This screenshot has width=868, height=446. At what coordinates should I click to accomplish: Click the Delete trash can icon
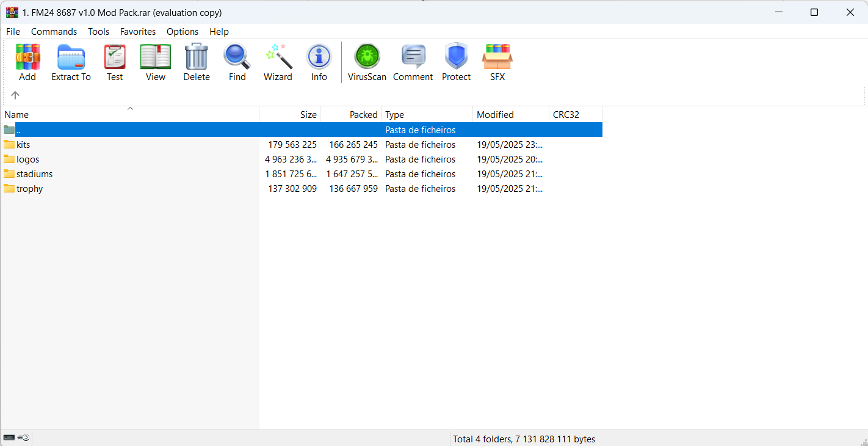[197, 57]
